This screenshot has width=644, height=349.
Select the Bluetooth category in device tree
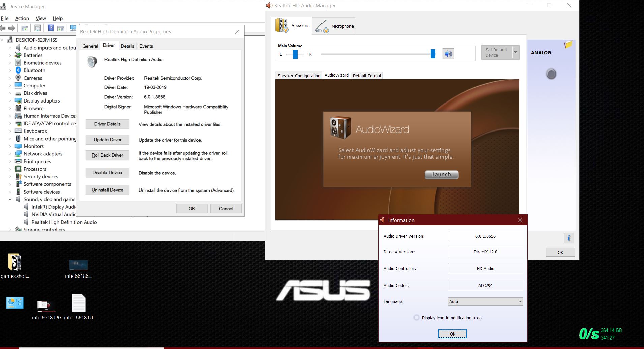[x=34, y=70]
